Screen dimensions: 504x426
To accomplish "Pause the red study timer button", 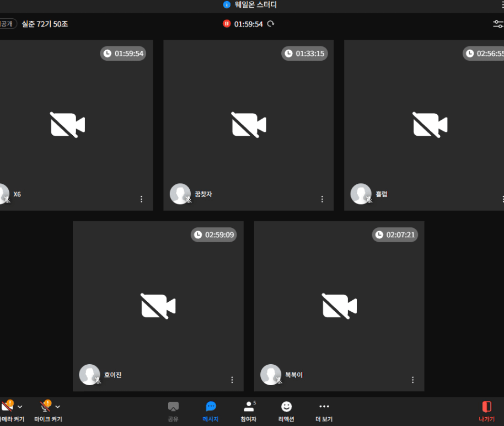I will tap(227, 24).
